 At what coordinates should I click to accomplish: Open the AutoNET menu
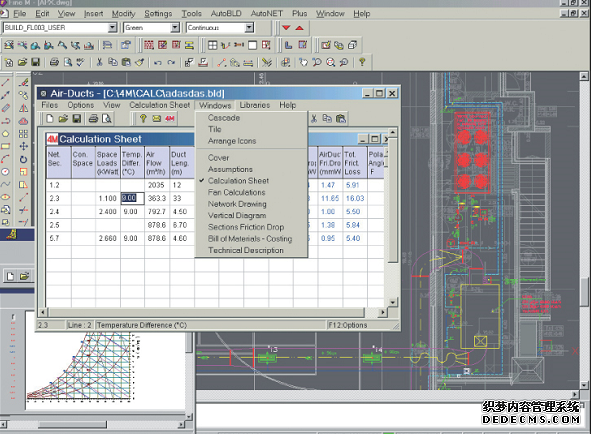point(267,14)
